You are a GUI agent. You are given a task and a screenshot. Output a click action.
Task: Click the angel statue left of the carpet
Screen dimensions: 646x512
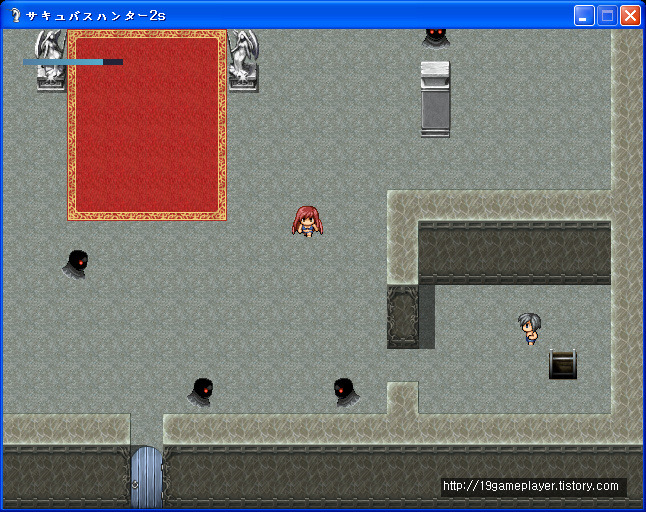[51, 60]
